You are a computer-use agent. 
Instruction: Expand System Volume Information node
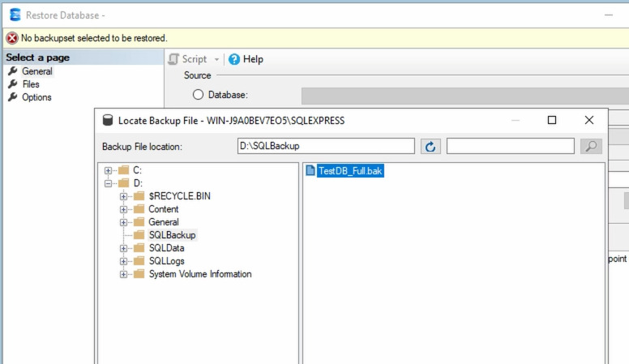click(x=123, y=275)
